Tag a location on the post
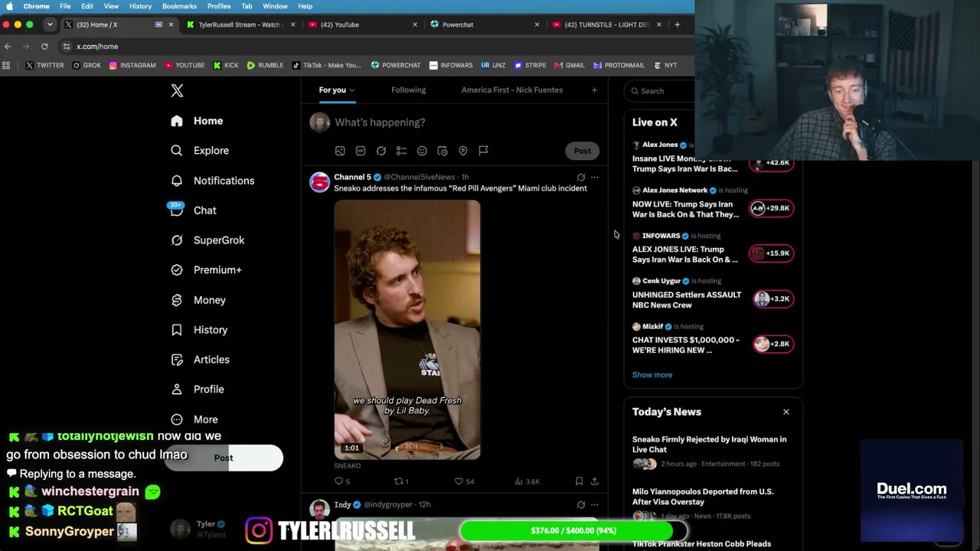Image resolution: width=980 pixels, height=551 pixels. pyautogui.click(x=463, y=151)
